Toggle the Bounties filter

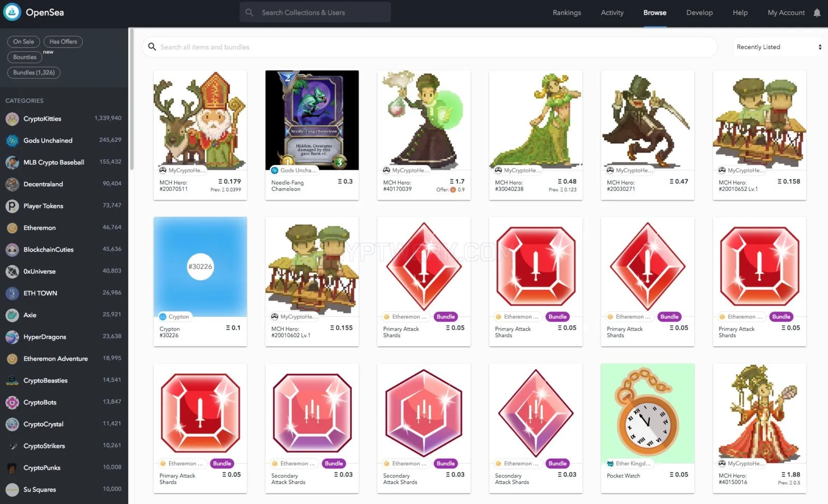(25, 57)
